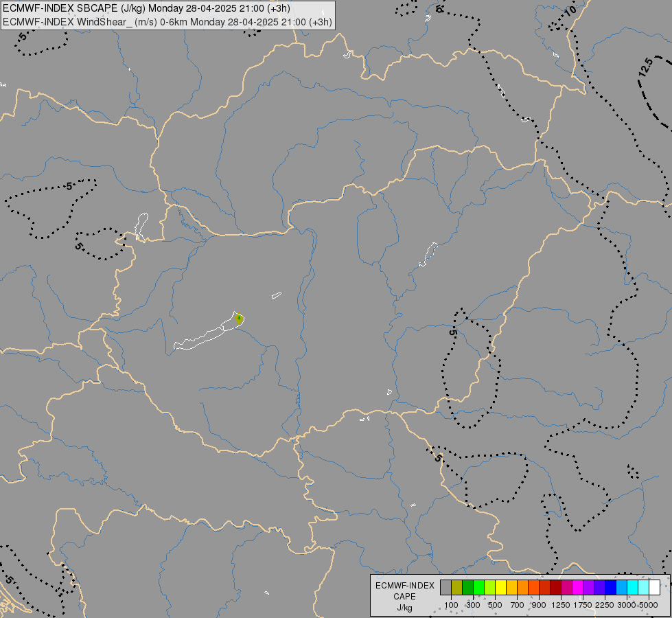Click the legend value 700

point(518,605)
